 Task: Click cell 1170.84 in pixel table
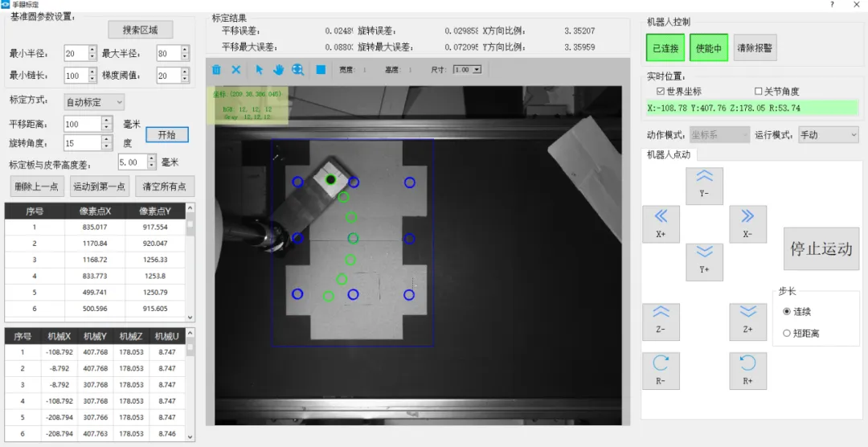point(95,243)
